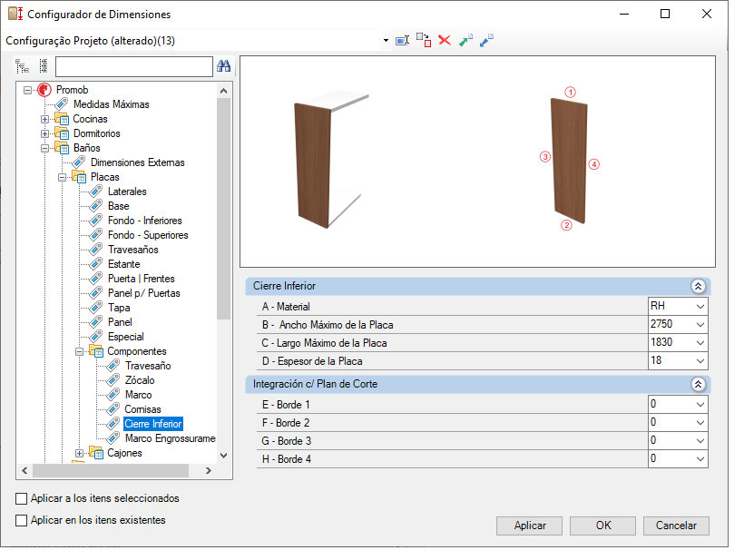Image resolution: width=754 pixels, height=560 pixels.
Task: Collapse the Integración c/ Plan de Corte section
Action: [699, 384]
